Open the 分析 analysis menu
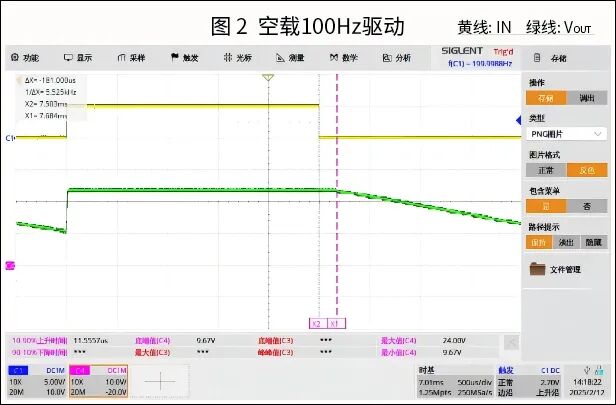This screenshot has height=405, width=616. pyautogui.click(x=397, y=58)
